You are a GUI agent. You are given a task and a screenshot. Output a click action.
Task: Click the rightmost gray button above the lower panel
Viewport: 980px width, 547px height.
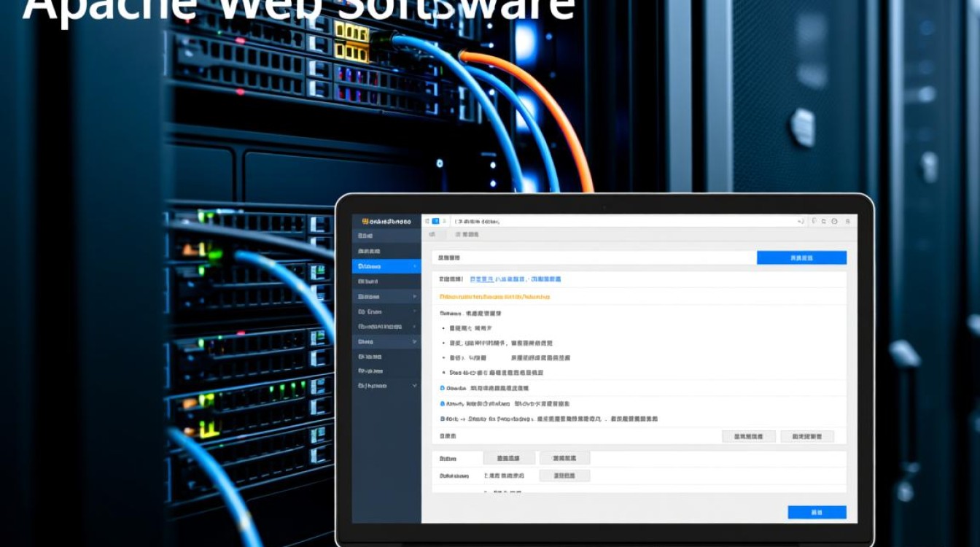(806, 437)
